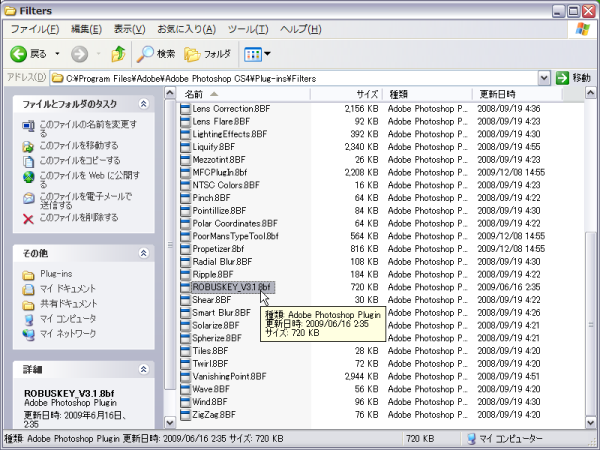Click the VanishingPoint.8BF file name
This screenshot has height=450, width=600.
tap(229, 377)
